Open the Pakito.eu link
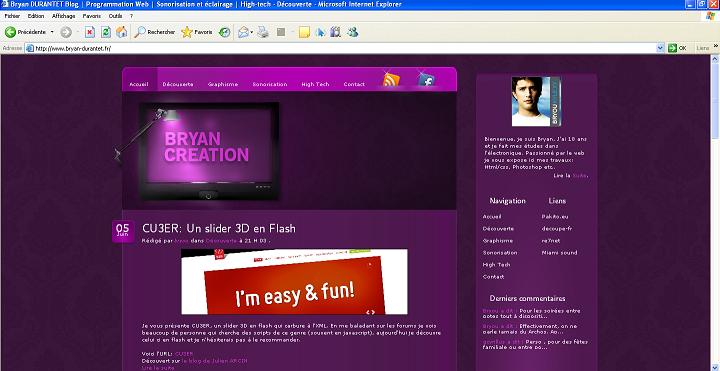 pos(555,216)
